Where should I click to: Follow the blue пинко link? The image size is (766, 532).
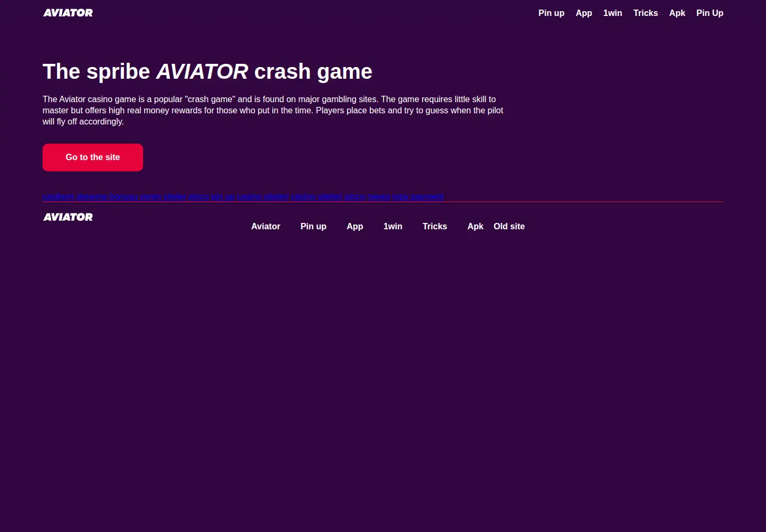click(x=379, y=196)
